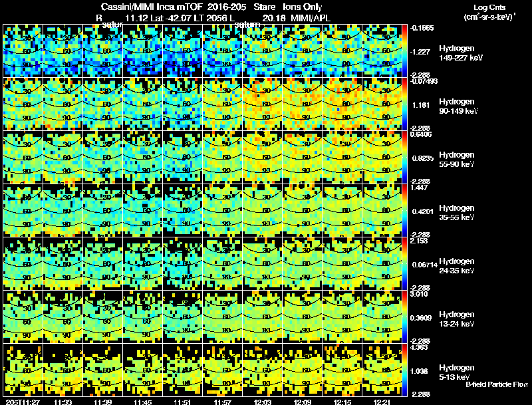Click the '11:57' time axis label
This screenshot has height=405, width=532.
pos(223,402)
